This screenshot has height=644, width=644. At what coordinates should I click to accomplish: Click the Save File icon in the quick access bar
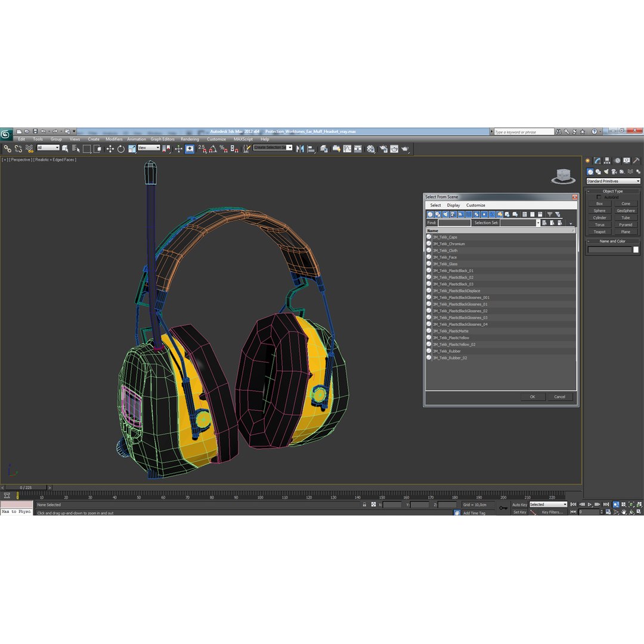[35, 131]
